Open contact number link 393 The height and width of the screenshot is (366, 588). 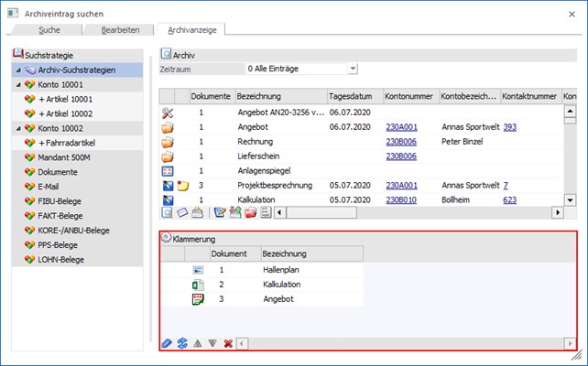(509, 126)
